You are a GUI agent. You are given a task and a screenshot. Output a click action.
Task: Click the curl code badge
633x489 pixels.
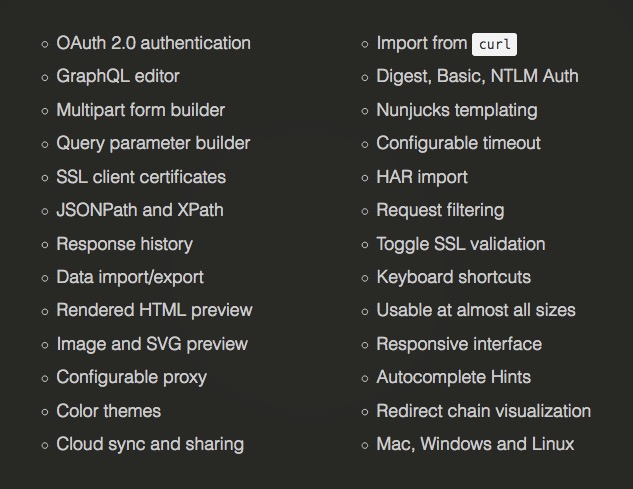tap(494, 44)
